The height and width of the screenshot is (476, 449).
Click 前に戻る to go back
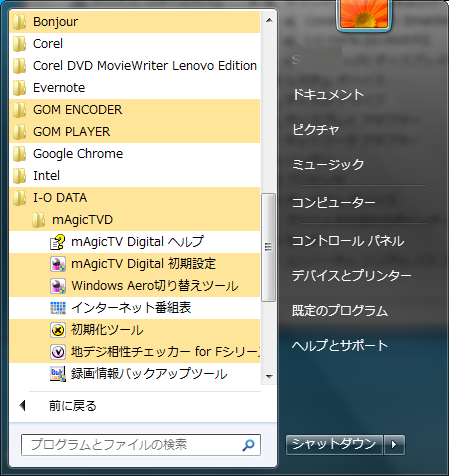pos(73,406)
